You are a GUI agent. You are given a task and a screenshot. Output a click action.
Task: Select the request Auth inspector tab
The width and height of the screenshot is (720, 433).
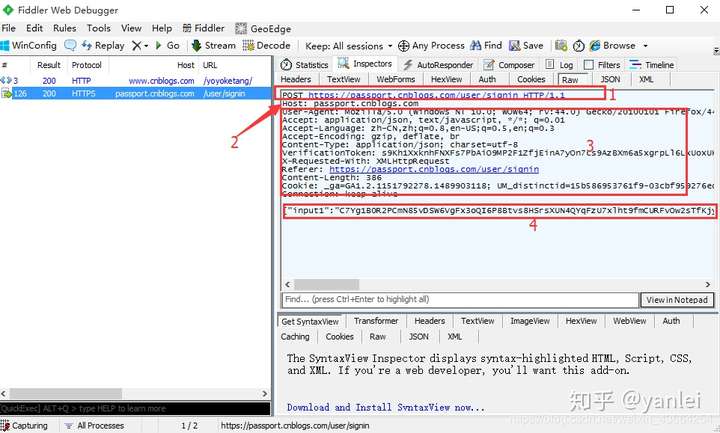(487, 79)
